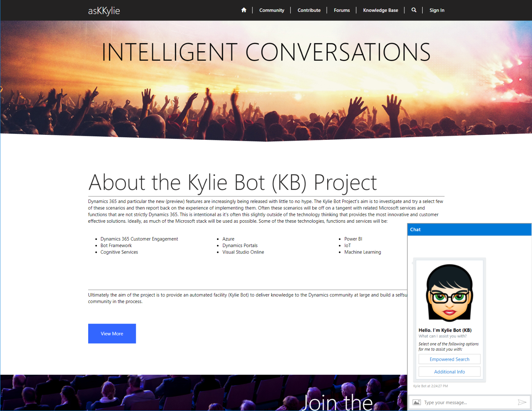532x411 pixels.
Task: Navigate to Forums
Action: coord(342,10)
